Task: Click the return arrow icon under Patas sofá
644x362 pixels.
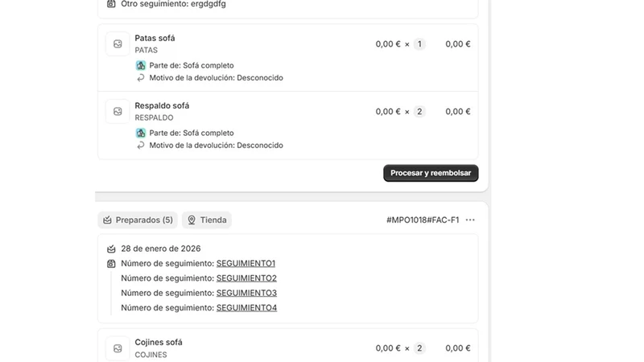Action: pyautogui.click(x=141, y=77)
